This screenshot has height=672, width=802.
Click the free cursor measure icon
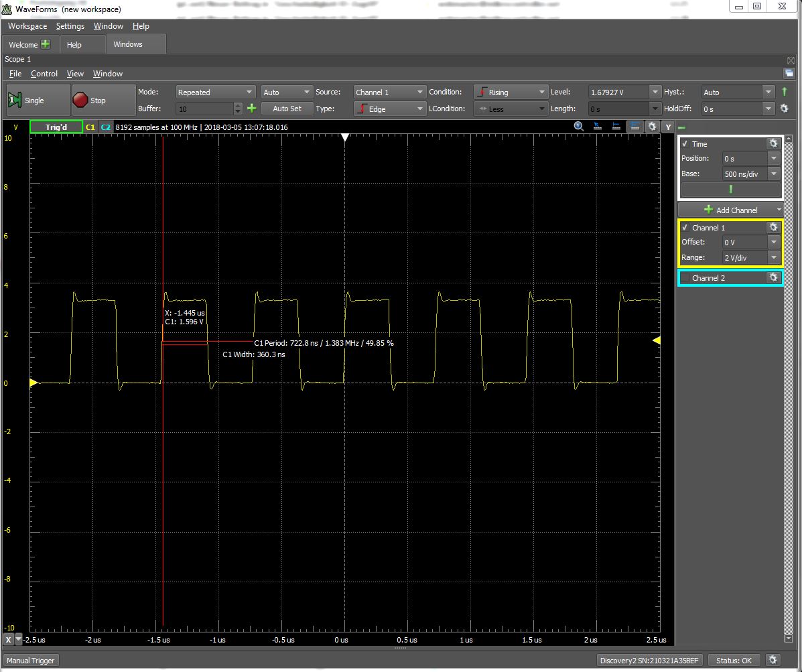pos(598,127)
